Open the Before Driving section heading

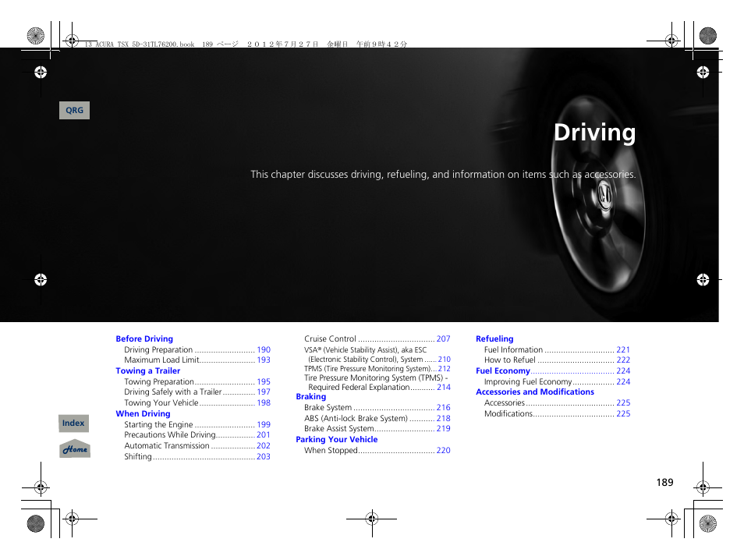pyautogui.click(x=144, y=338)
